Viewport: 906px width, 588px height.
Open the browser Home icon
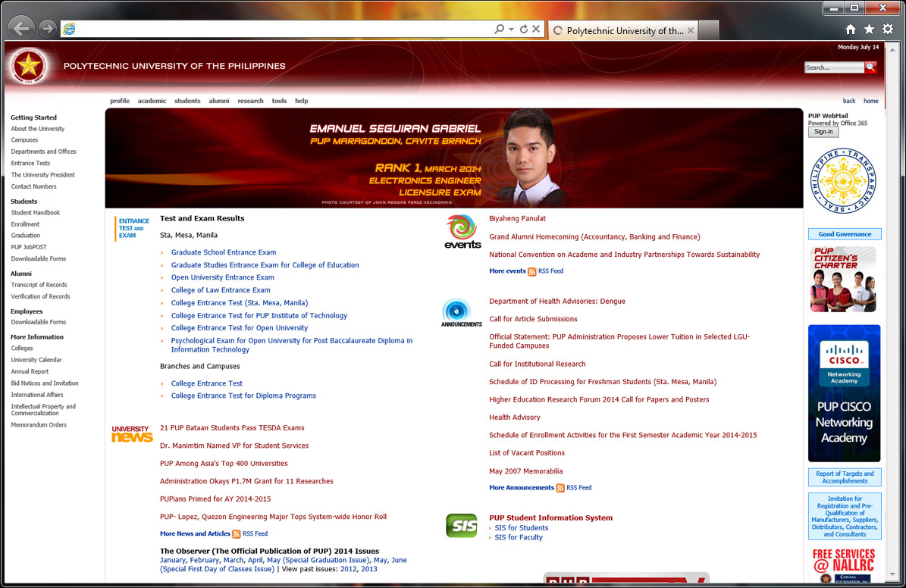tap(851, 30)
